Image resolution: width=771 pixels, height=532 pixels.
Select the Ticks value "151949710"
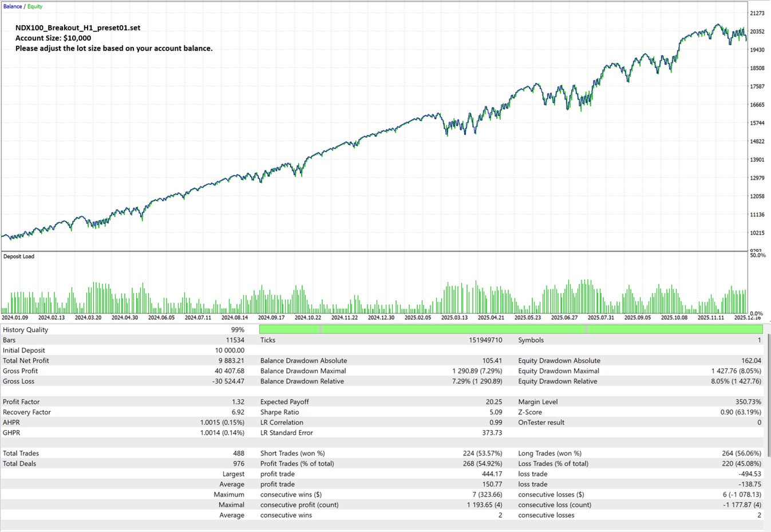click(x=485, y=340)
